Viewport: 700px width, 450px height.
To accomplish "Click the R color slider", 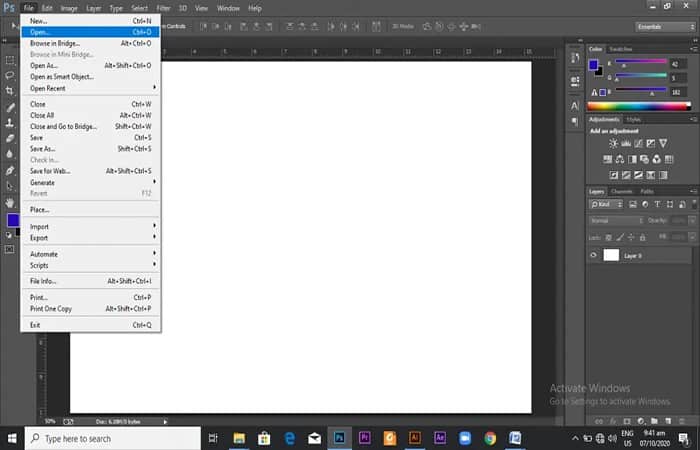I will click(x=641, y=61).
